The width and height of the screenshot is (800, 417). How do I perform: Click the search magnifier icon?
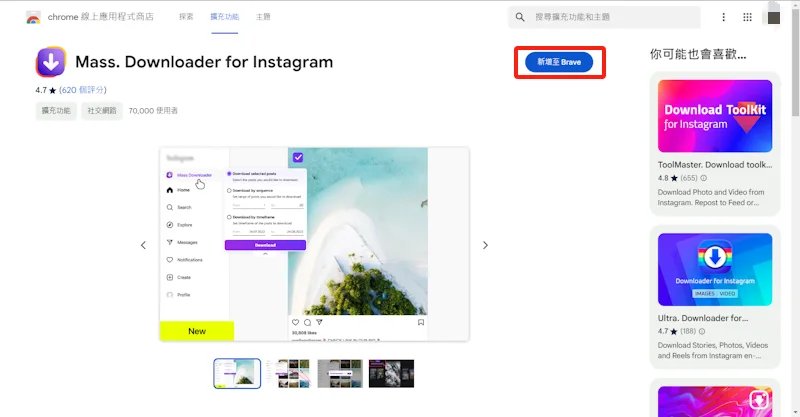(520, 17)
